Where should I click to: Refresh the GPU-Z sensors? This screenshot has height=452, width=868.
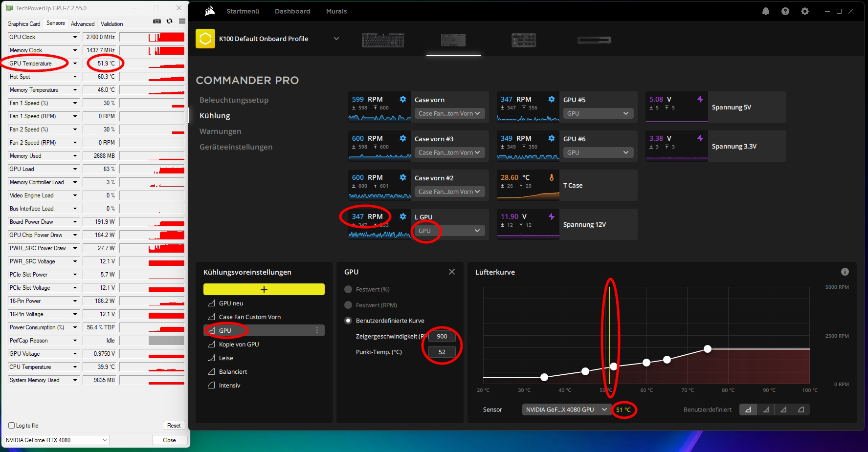(169, 21)
